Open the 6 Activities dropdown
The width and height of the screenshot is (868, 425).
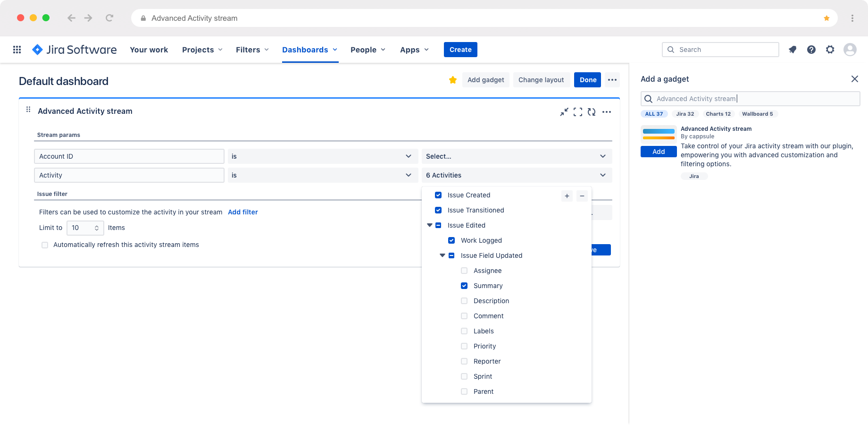pos(517,175)
